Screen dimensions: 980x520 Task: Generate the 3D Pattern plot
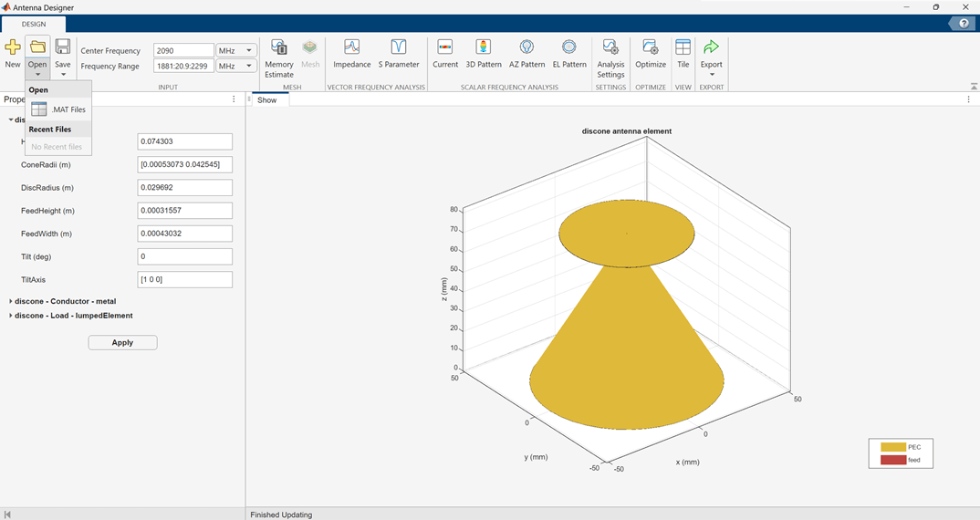point(484,53)
